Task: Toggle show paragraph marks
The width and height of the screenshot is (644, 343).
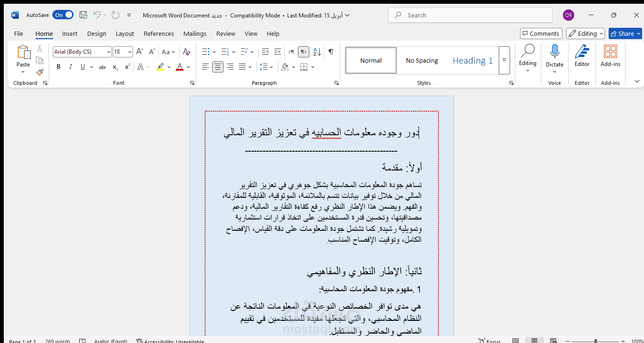Action: pos(331,52)
